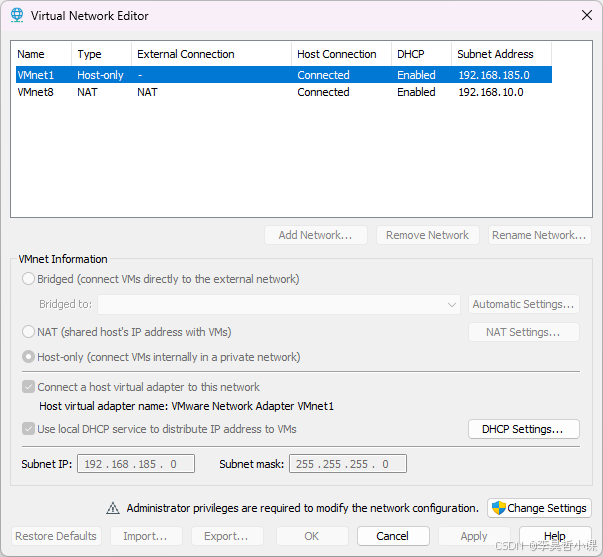Image resolution: width=603 pixels, height=557 pixels.
Task: Sort by the Type column header
Action: [102, 54]
